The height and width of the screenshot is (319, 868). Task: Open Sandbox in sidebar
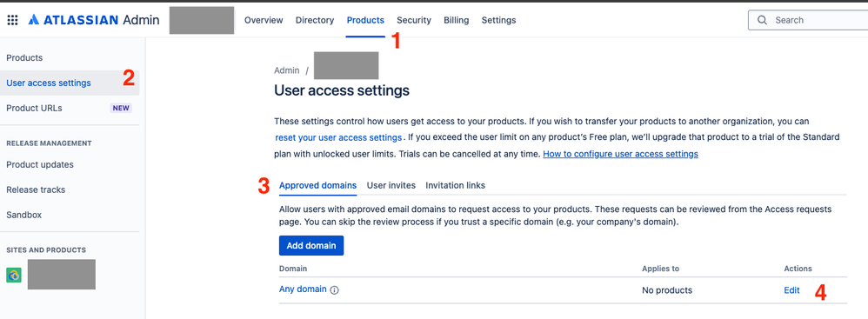(23, 215)
